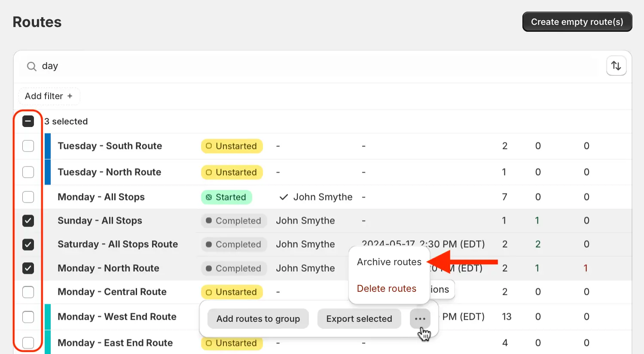
Task: Check the Monday - Central Route checkbox
Action: pyautogui.click(x=28, y=292)
